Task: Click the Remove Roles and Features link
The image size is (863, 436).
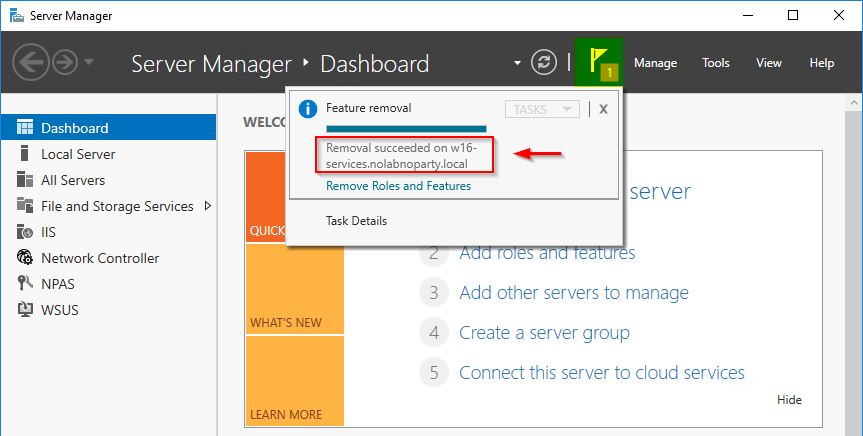Action: [x=398, y=186]
